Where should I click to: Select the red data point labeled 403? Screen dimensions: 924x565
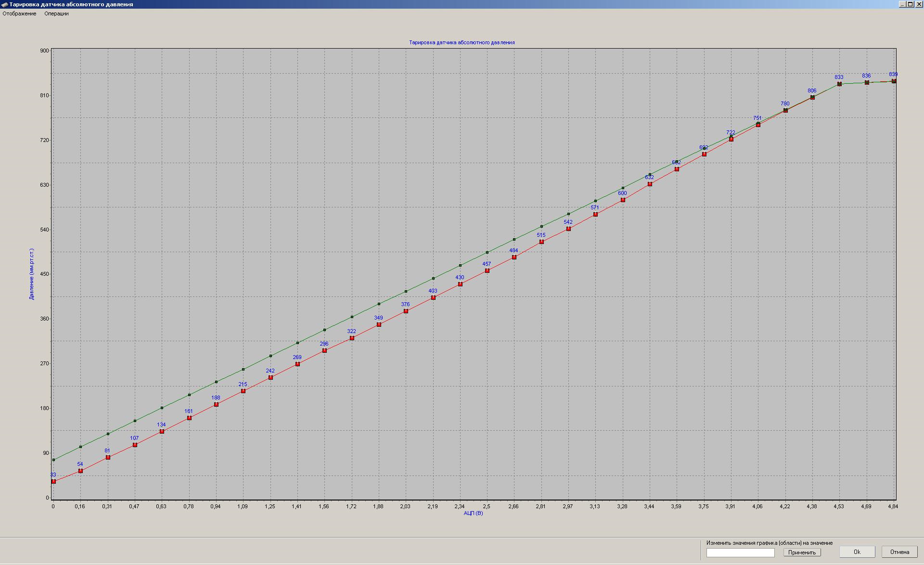433,297
